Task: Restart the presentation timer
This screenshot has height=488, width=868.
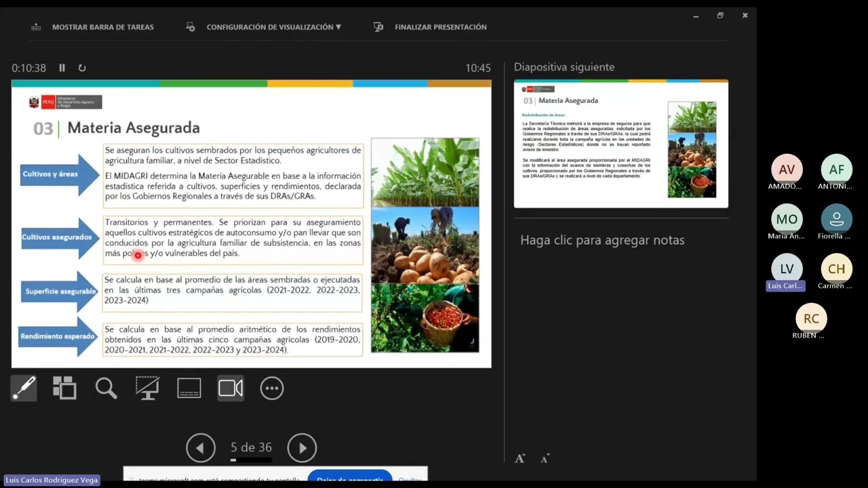Action: (x=82, y=68)
